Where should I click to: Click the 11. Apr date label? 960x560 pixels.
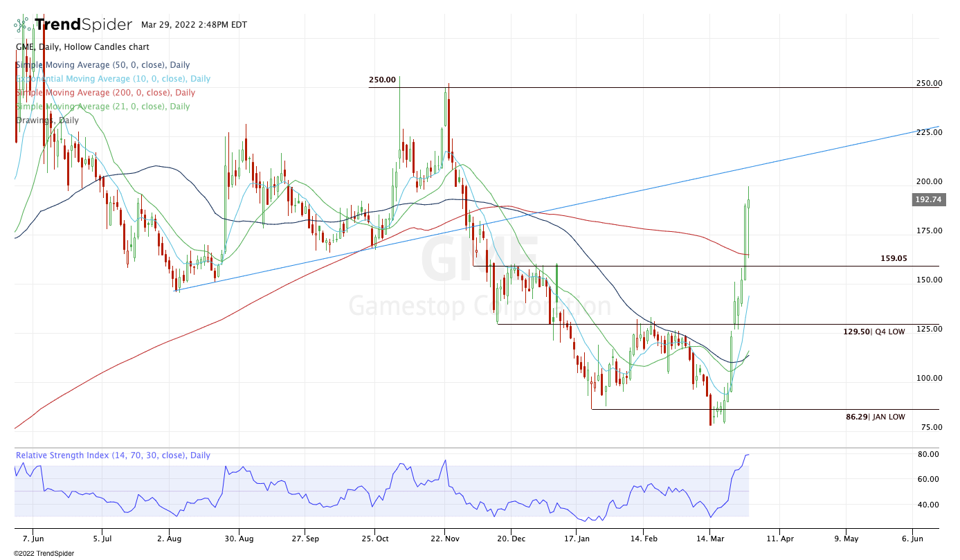pyautogui.click(x=779, y=537)
